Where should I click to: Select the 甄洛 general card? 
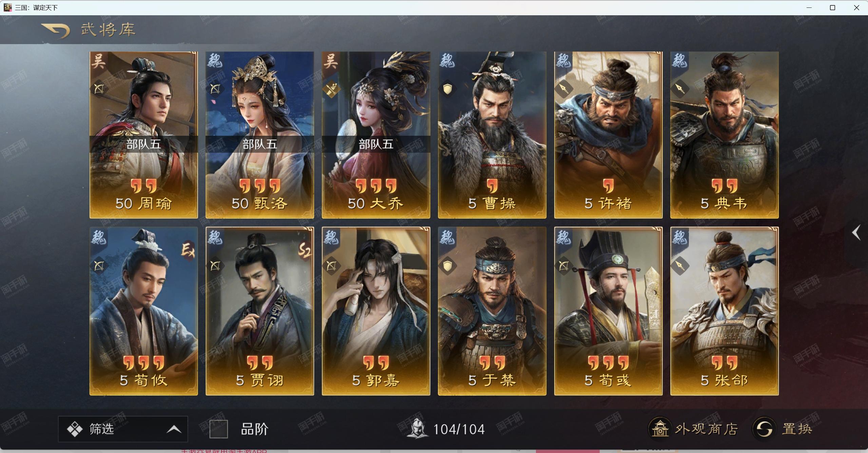click(260, 135)
